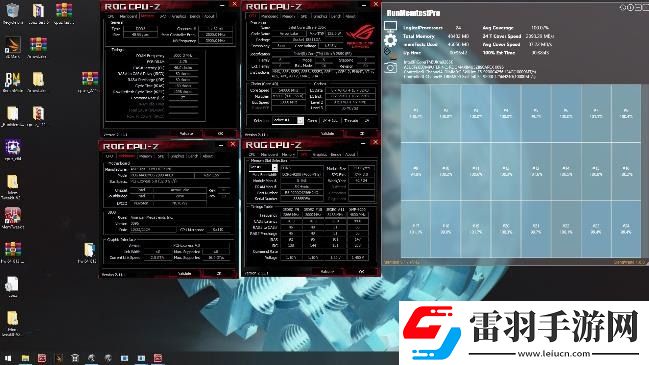Select Graphics tab in CPU-Z SPD window
The height and width of the screenshot is (365, 649).
tap(320, 154)
